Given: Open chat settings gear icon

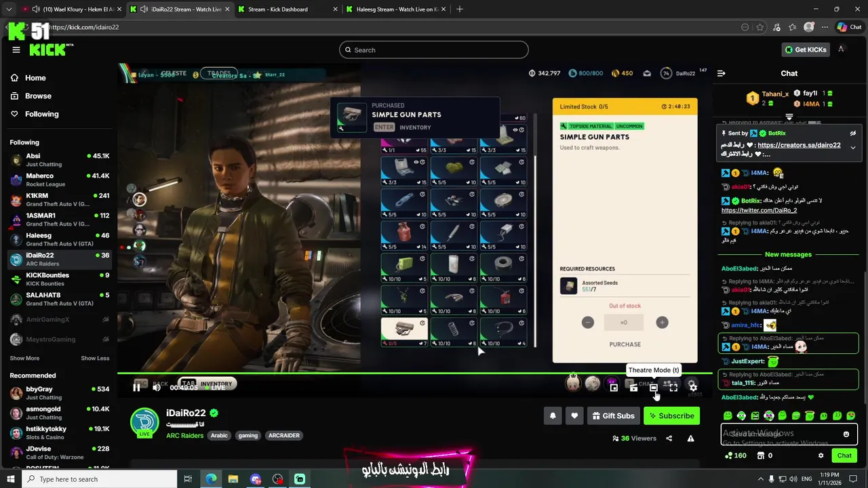Looking at the screenshot, I should [821, 455].
